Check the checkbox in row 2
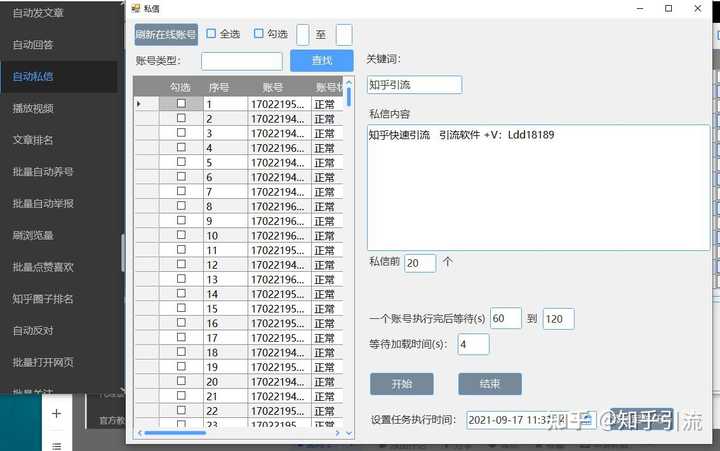The image size is (720, 451). pyautogui.click(x=181, y=118)
